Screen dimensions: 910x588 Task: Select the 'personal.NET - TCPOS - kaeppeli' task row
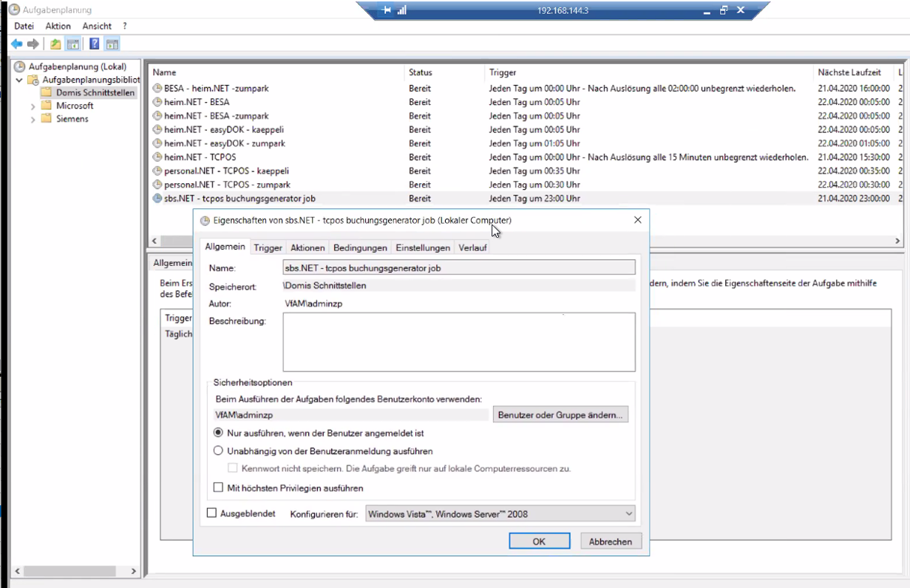click(525, 171)
